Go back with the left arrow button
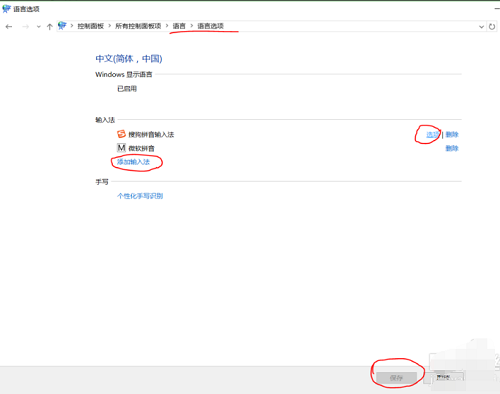The height and width of the screenshot is (394, 500). tap(9, 27)
